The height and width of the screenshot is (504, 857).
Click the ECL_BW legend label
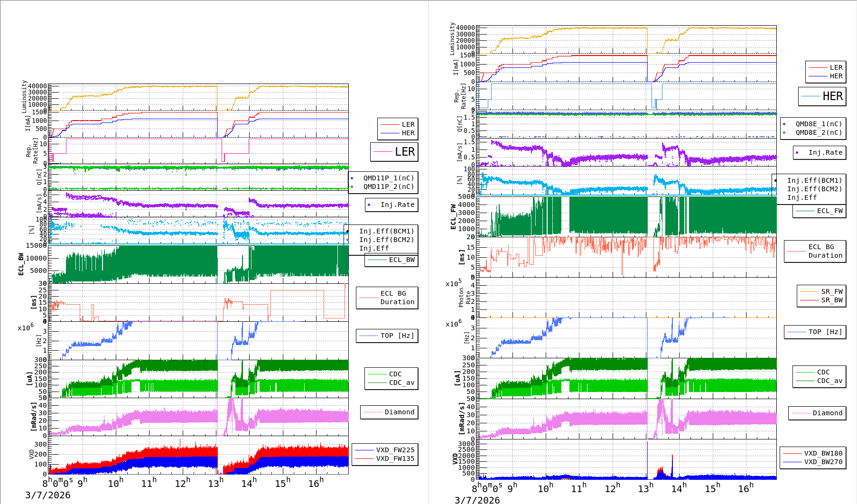[401, 260]
